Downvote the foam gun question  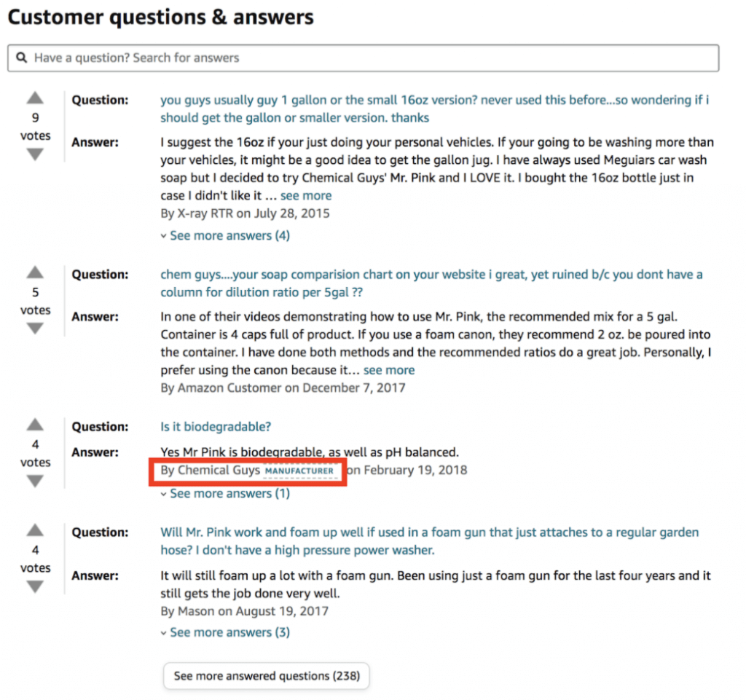click(x=35, y=586)
